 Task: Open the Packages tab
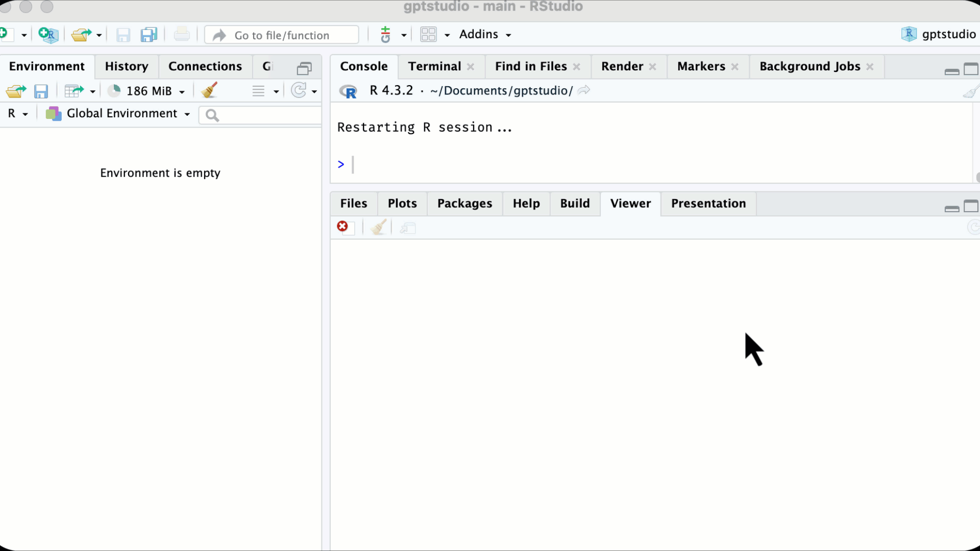[464, 204]
